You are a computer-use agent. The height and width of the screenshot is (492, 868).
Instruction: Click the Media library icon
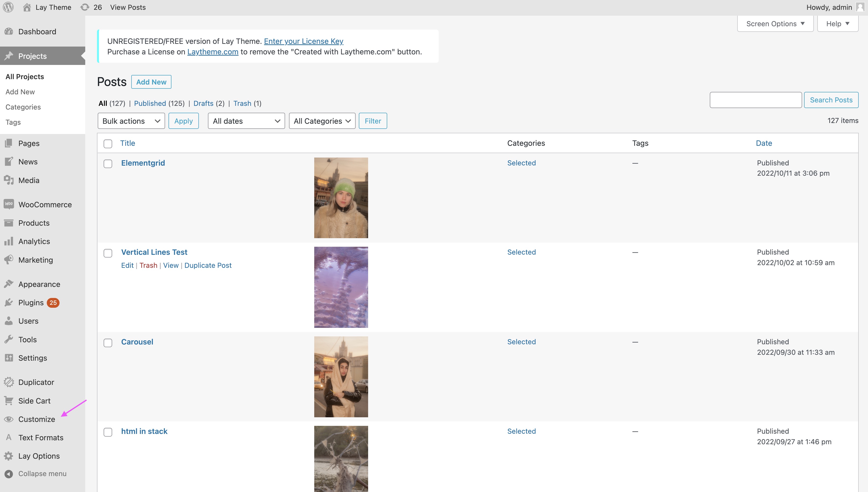pos(9,180)
